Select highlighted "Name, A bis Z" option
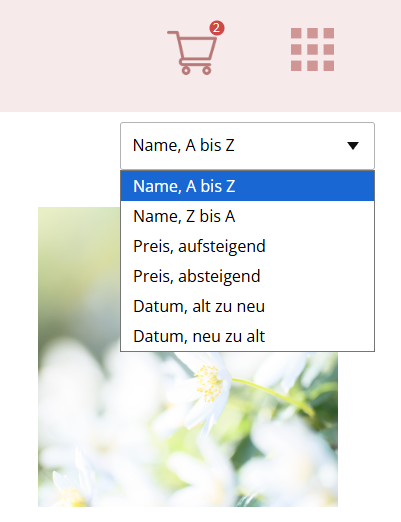 (247, 186)
